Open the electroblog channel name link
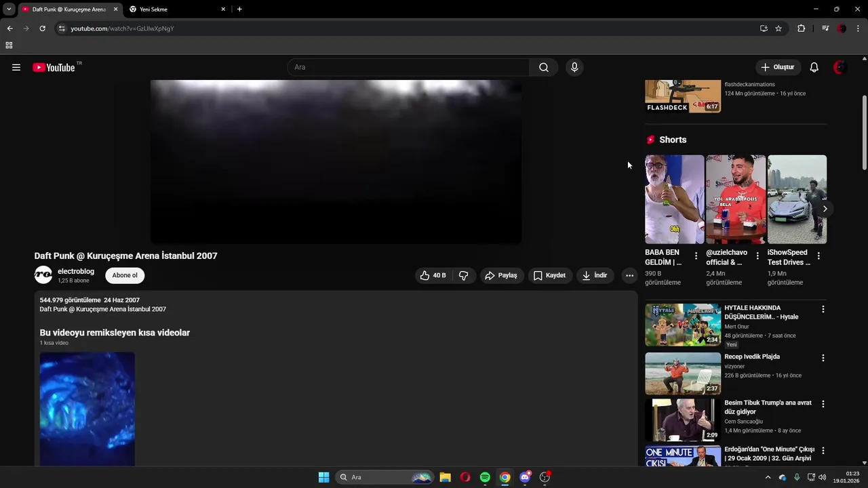Screen dimensions: 868x488 [76, 271]
